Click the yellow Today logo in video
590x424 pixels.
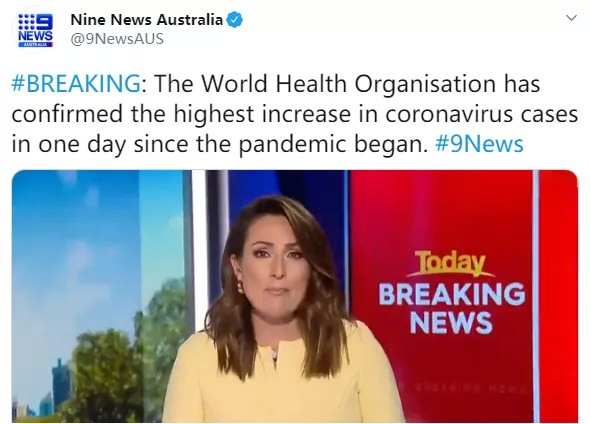[451, 263]
